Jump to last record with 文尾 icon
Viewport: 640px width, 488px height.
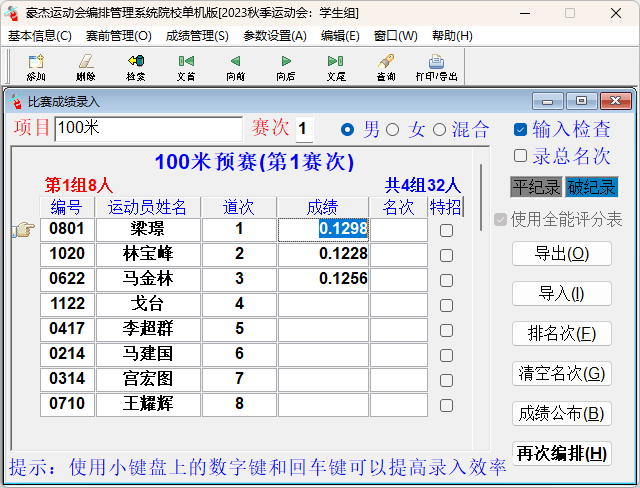(x=336, y=67)
